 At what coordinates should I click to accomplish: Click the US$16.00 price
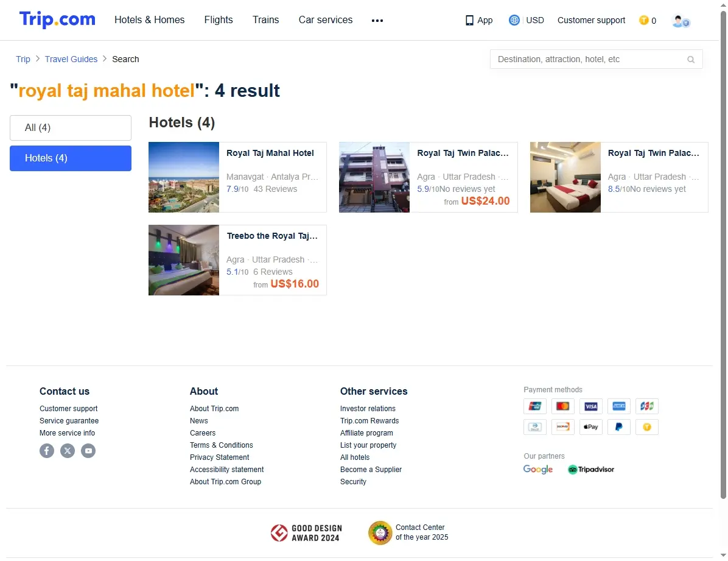295,284
